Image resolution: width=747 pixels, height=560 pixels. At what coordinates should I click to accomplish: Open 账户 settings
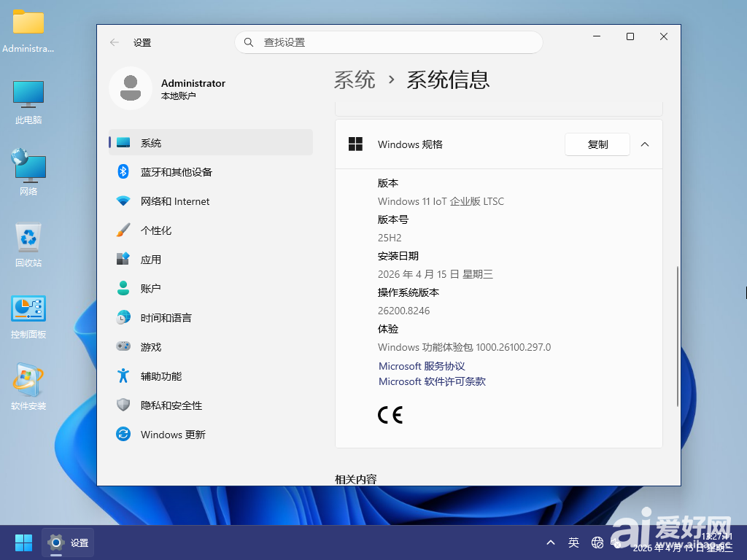(x=211, y=288)
